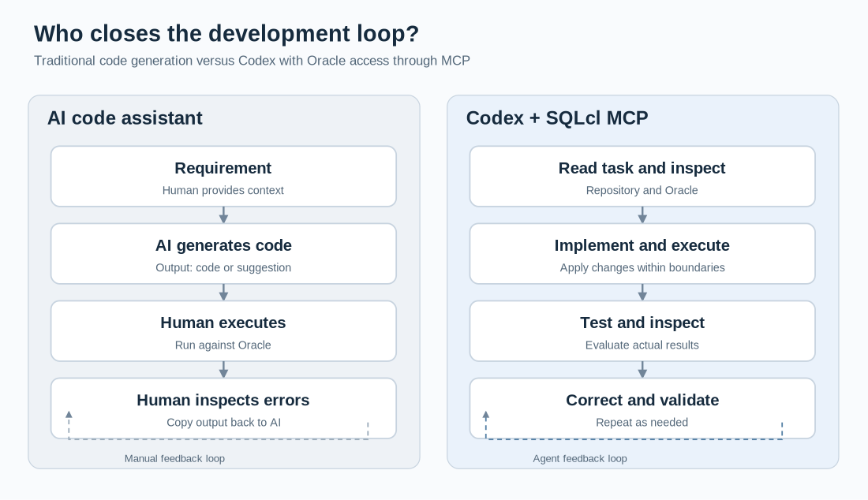Select the 'Requirement' step box

pos(223,177)
